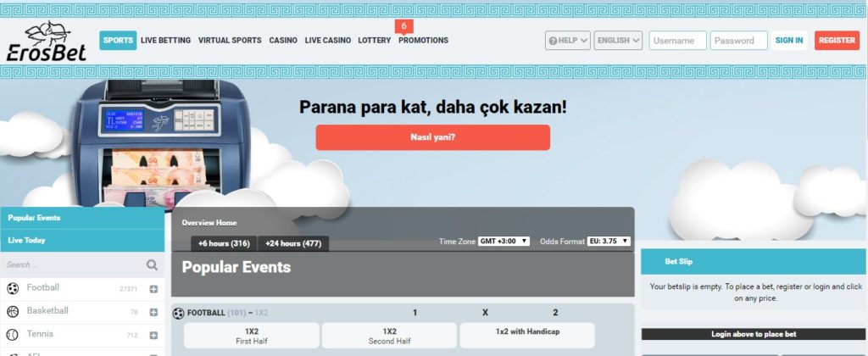
Task: Focus the Username field
Action: (677, 41)
